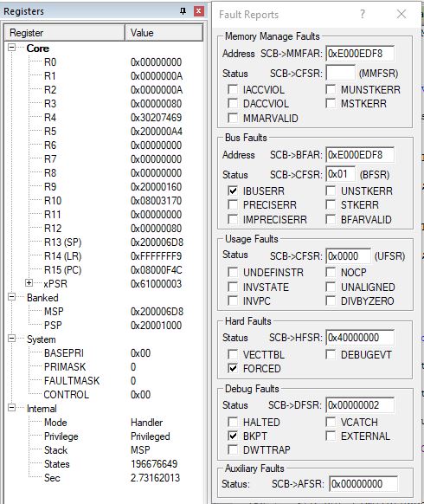Collapse the Banked register group
The height and width of the screenshot is (504, 424).
pos(11,297)
